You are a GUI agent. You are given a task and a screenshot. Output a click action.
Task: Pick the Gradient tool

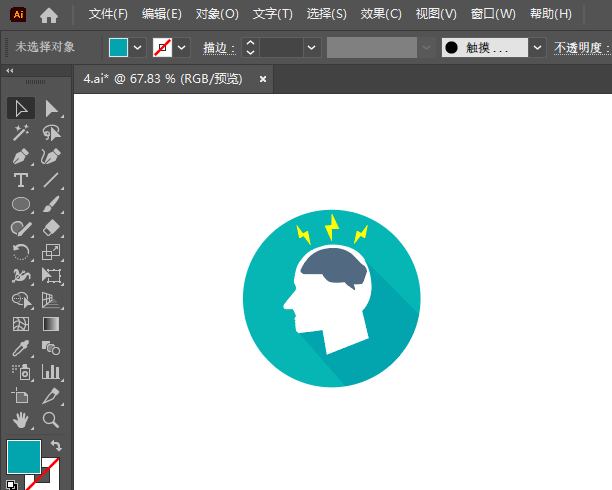pos(51,324)
